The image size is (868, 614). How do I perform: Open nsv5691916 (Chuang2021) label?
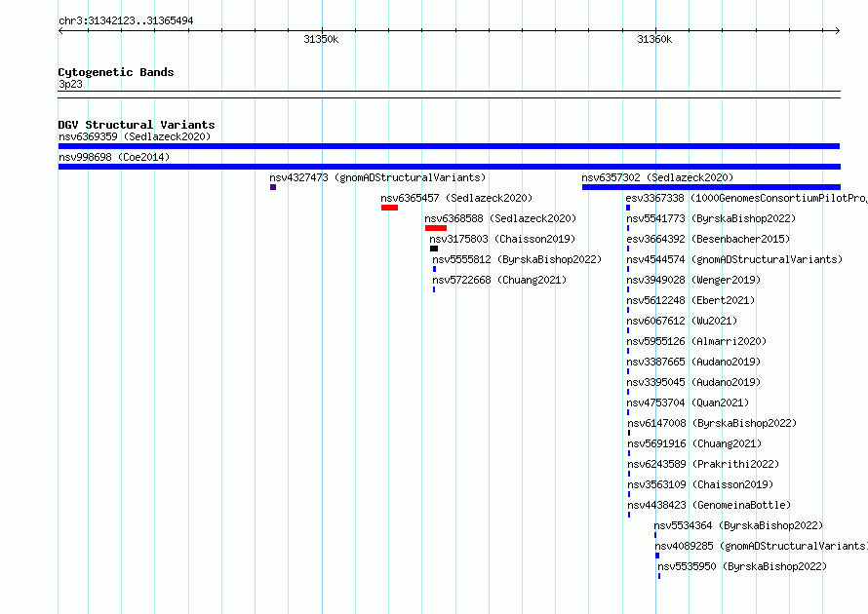pyautogui.click(x=694, y=443)
